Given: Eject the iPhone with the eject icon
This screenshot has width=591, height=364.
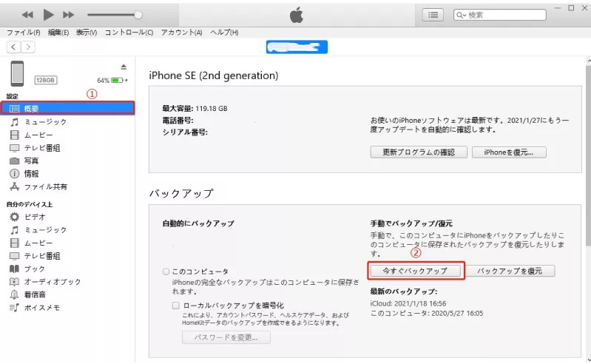Looking at the screenshot, I should pyautogui.click(x=124, y=67).
